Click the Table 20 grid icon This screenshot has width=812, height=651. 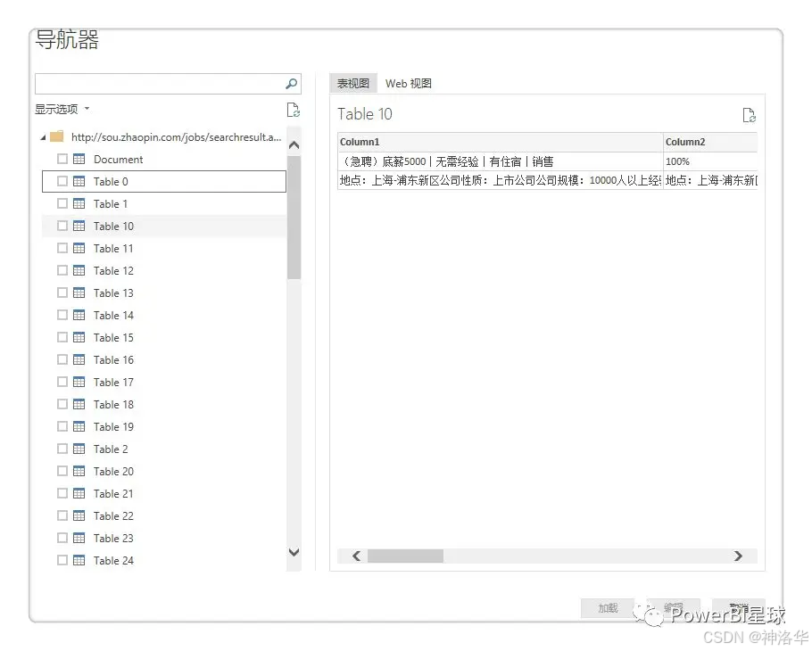pyautogui.click(x=79, y=470)
